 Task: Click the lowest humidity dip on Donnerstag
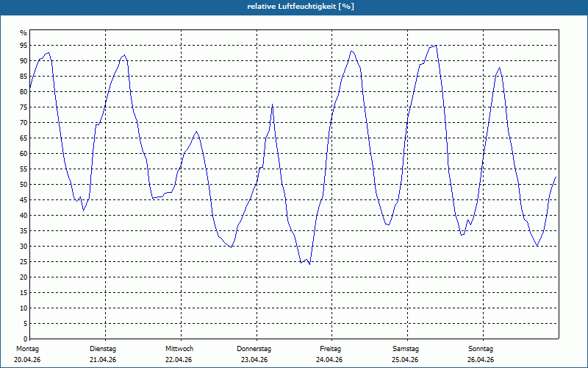pos(309,264)
